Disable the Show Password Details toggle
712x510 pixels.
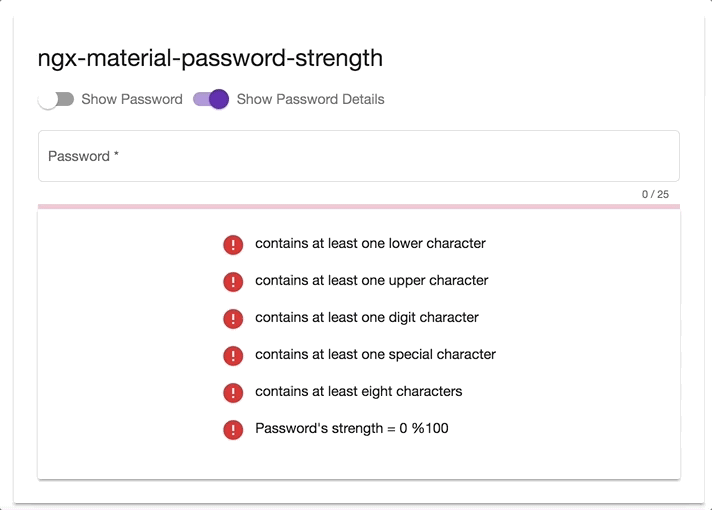(211, 99)
